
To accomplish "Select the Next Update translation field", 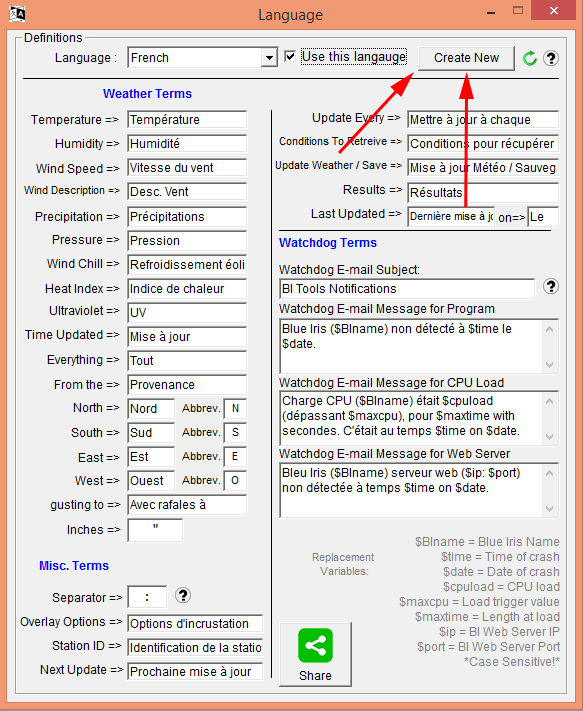I will click(195, 672).
